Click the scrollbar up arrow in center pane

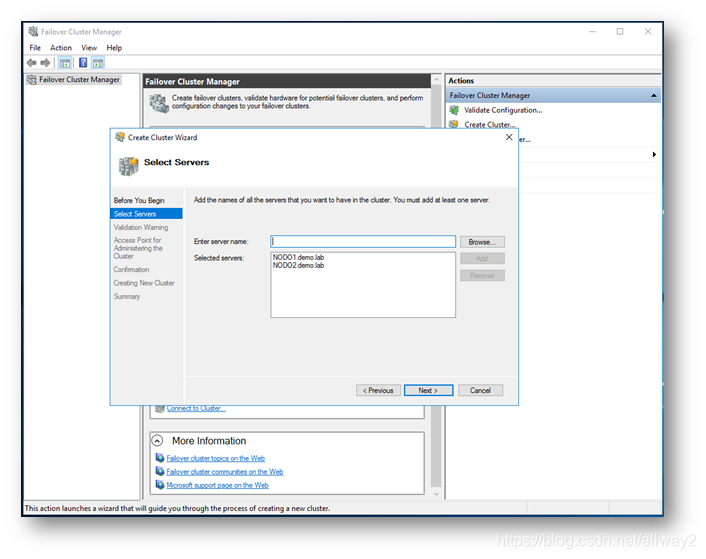436,80
